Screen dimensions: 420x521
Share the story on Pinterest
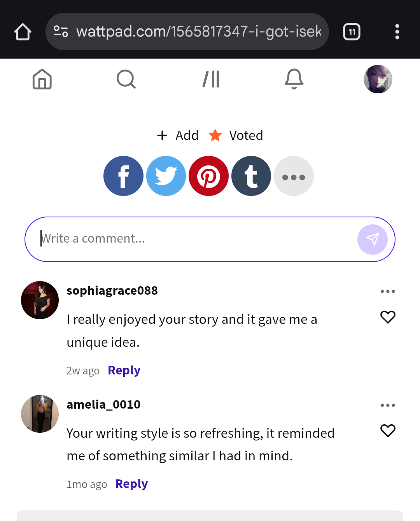[x=208, y=176]
